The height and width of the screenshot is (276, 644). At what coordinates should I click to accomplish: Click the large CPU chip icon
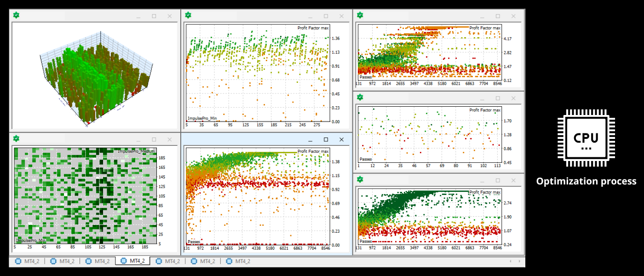coord(586,138)
